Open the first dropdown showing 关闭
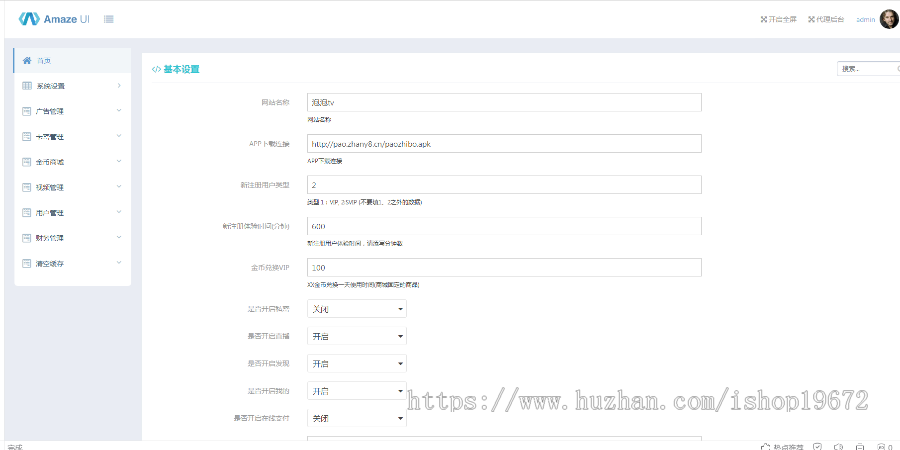The width and height of the screenshot is (900, 450). click(357, 309)
